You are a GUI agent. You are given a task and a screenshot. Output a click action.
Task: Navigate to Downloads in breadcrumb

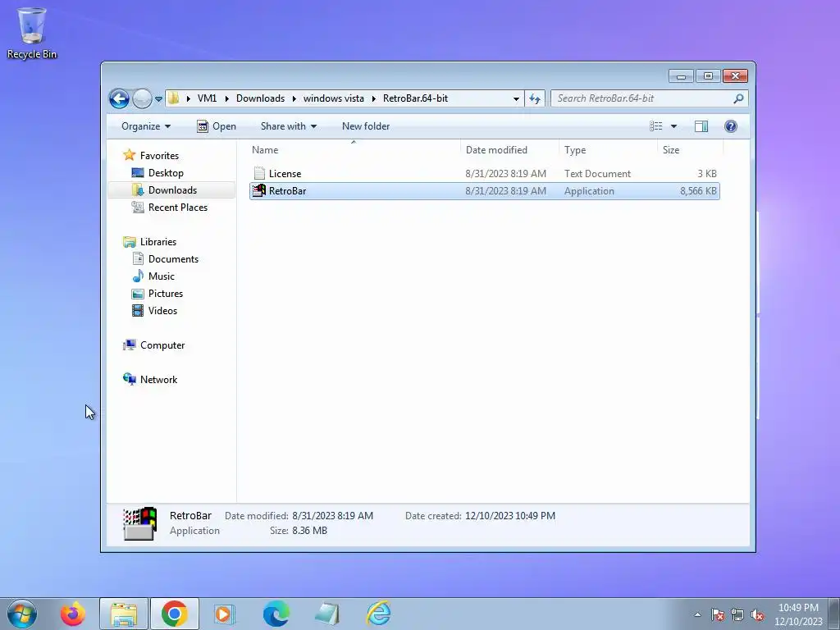pyautogui.click(x=260, y=98)
